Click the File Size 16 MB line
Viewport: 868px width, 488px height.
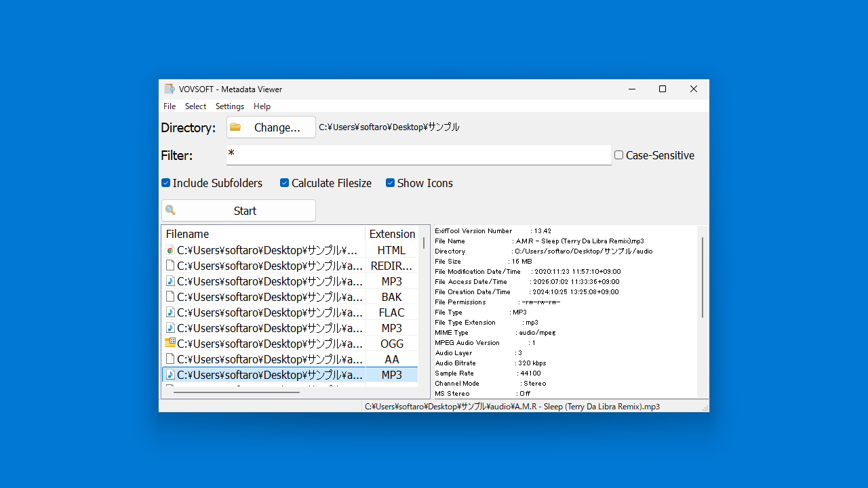[x=484, y=262]
